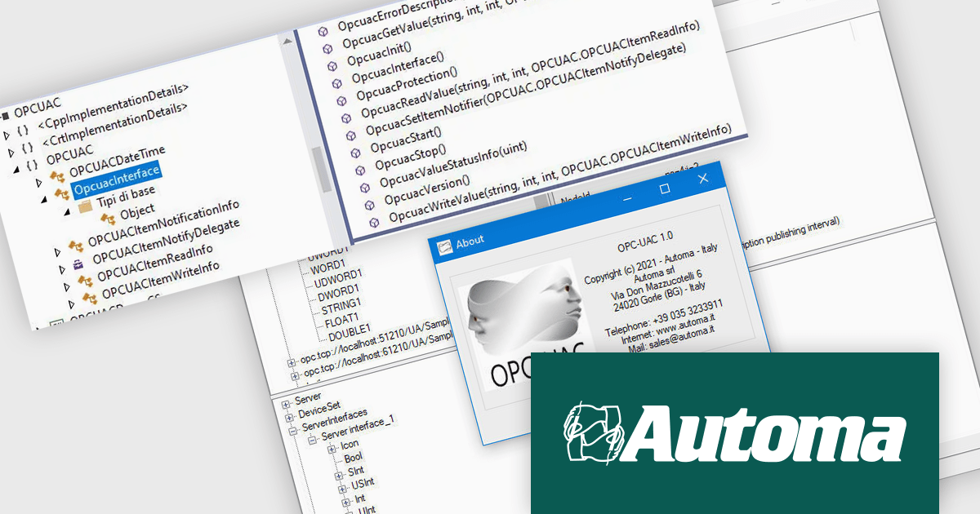The height and width of the screenshot is (514, 980).
Task: Click the delegate icon beside OPCUACItemNotifyDelegate
Action: pos(78,263)
